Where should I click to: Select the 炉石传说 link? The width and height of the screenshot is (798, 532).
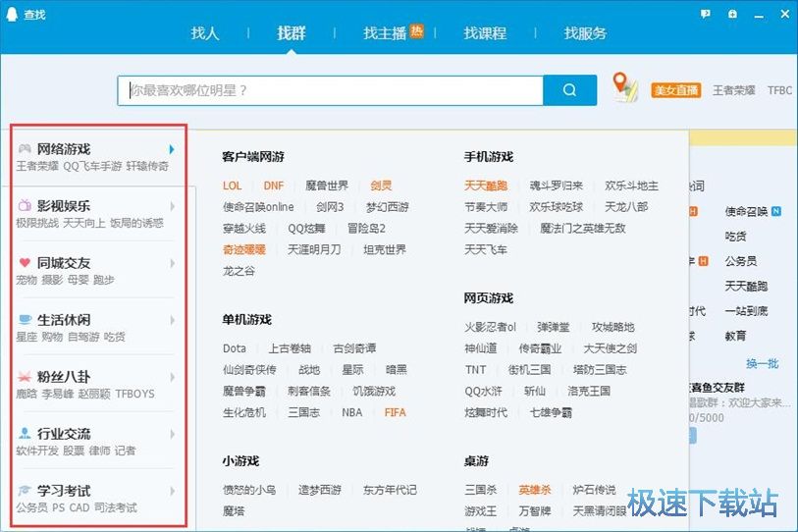pyautogui.click(x=595, y=490)
